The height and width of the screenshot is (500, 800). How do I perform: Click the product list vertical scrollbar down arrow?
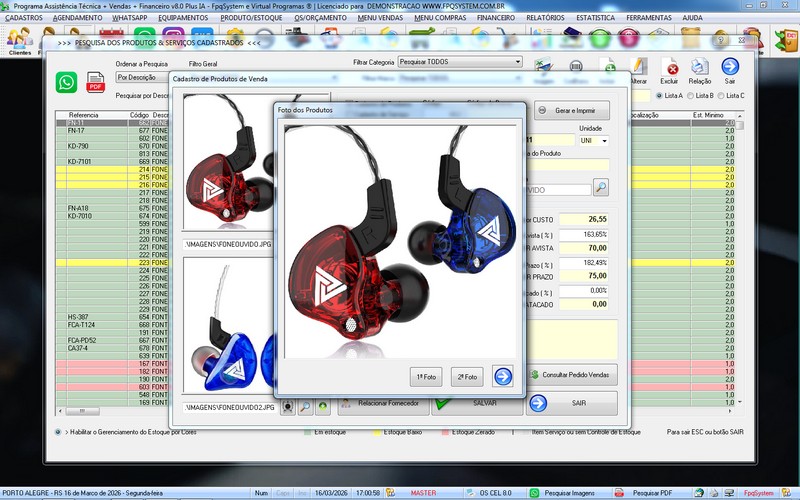[x=739, y=403]
